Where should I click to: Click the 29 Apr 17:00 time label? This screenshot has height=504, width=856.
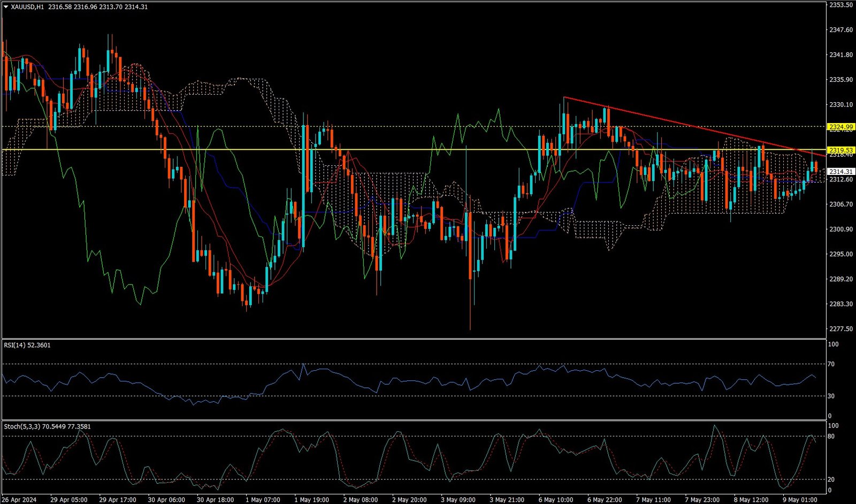coord(118,500)
